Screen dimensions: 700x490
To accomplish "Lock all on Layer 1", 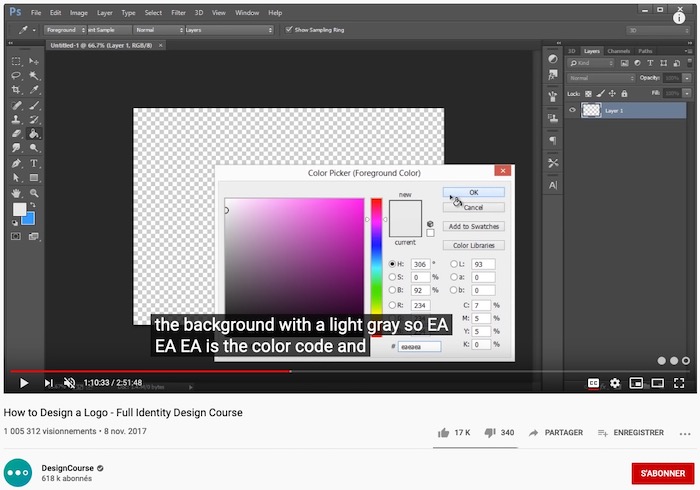I will tap(624, 93).
